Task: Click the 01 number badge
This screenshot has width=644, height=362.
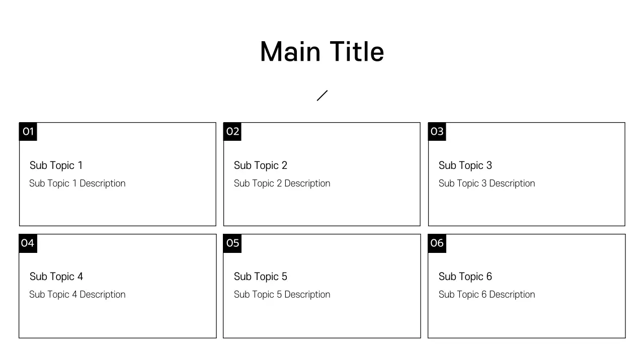Action: pyautogui.click(x=28, y=132)
